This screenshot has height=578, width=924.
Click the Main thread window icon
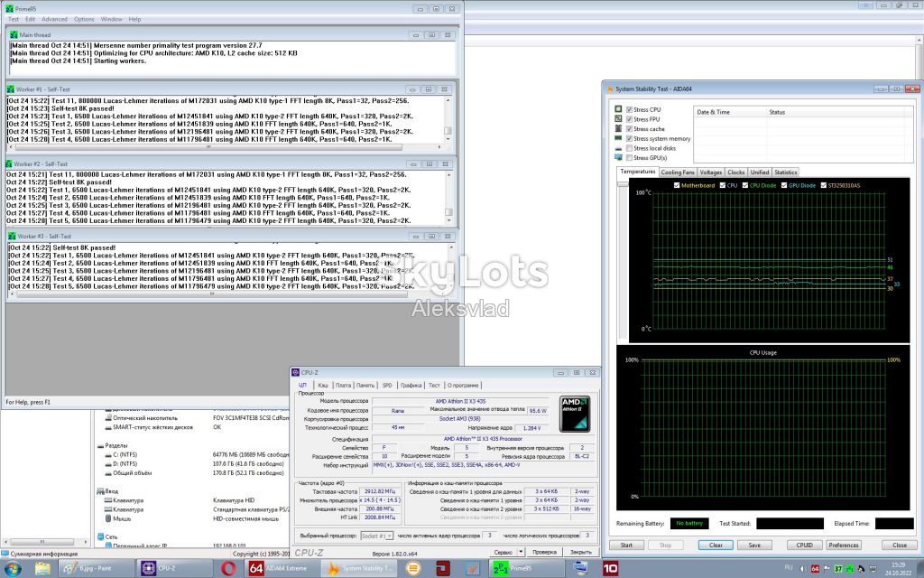click(x=14, y=35)
